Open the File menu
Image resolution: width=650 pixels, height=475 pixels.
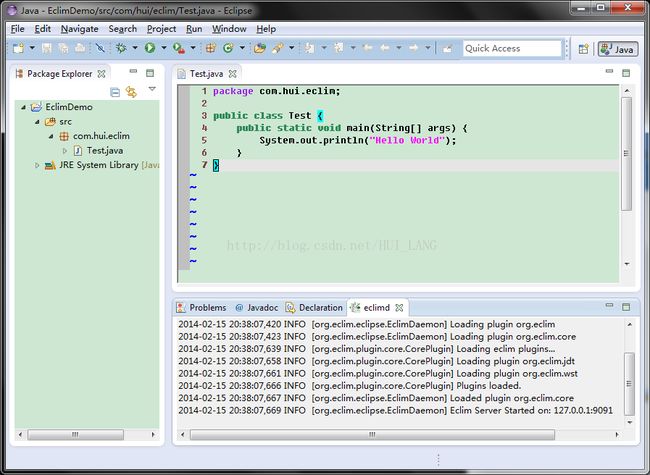(x=17, y=29)
